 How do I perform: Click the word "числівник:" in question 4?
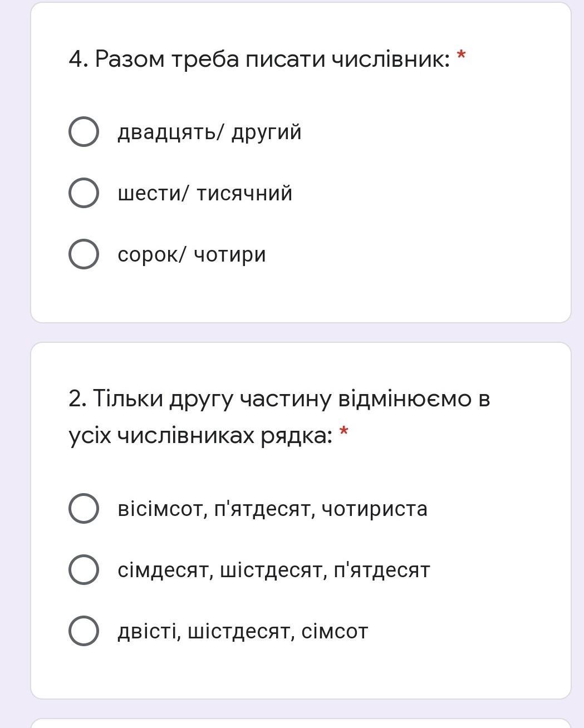(x=391, y=58)
